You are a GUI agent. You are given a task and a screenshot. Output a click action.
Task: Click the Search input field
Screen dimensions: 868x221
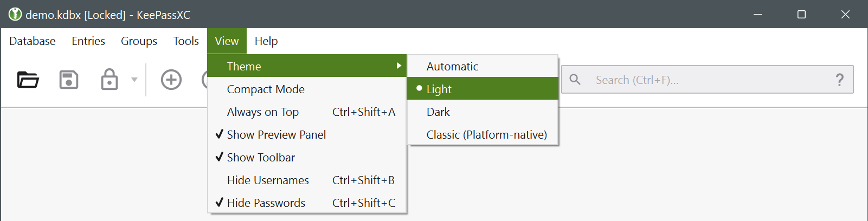click(705, 80)
